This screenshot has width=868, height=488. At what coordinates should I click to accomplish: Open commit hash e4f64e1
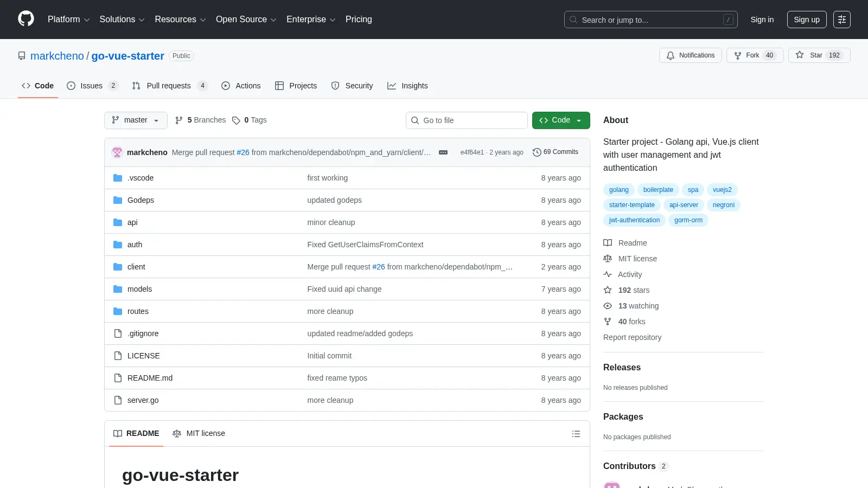(472, 152)
